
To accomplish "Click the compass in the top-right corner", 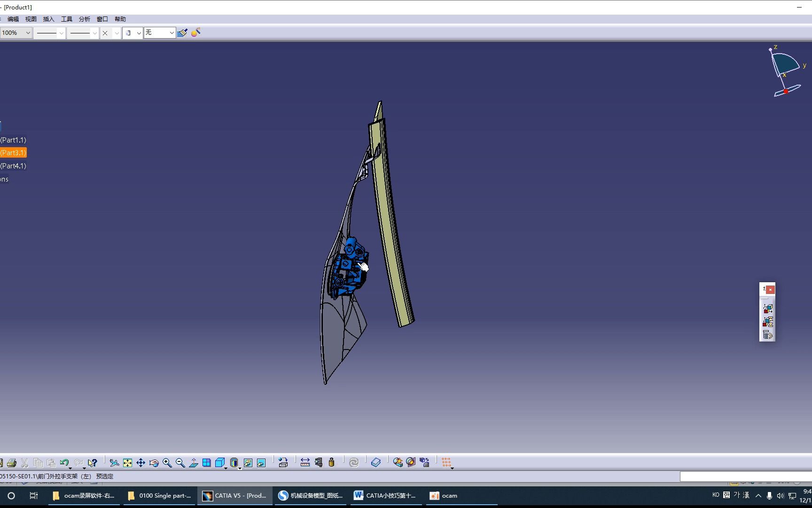I will click(x=787, y=71).
